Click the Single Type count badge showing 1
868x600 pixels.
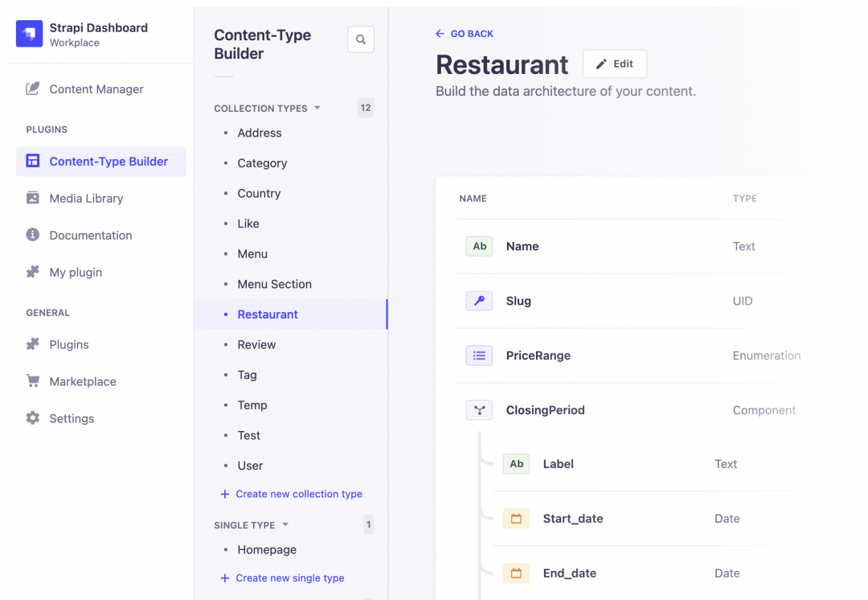[369, 524]
